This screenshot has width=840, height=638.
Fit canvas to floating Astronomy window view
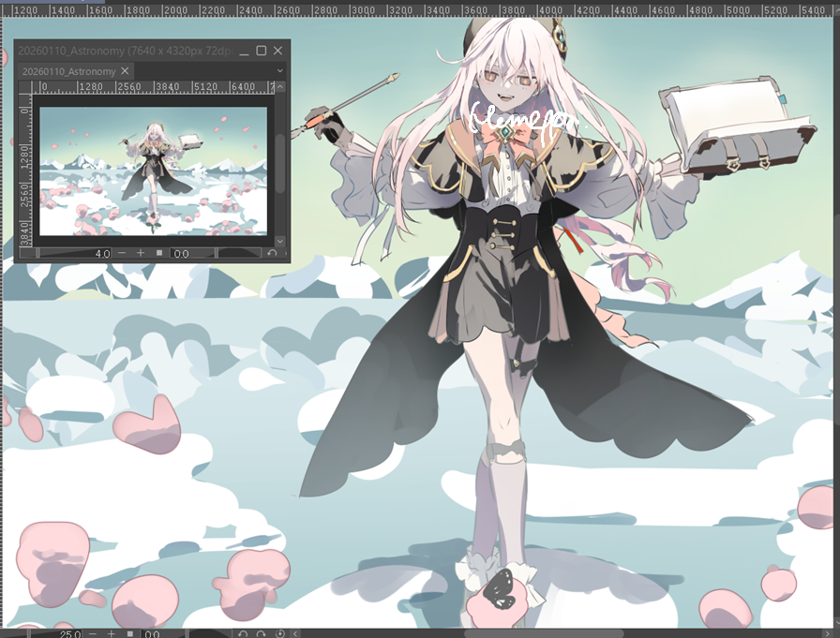159,253
